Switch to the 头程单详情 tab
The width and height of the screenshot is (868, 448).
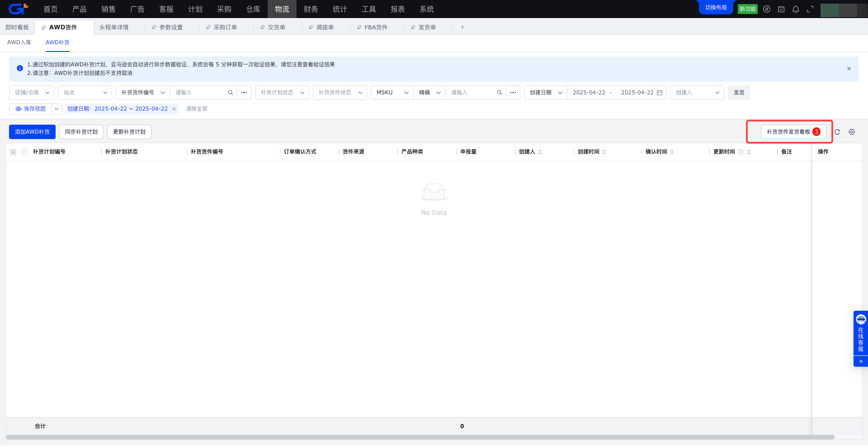coord(114,28)
